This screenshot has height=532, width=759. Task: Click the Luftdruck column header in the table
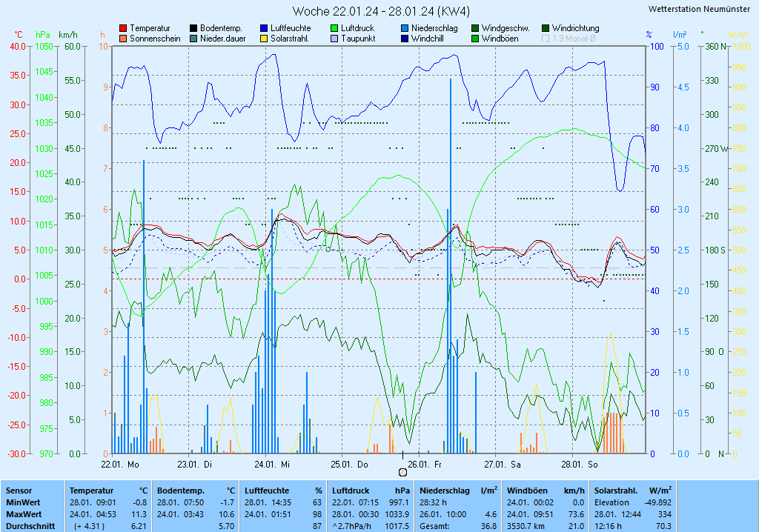tap(351, 491)
